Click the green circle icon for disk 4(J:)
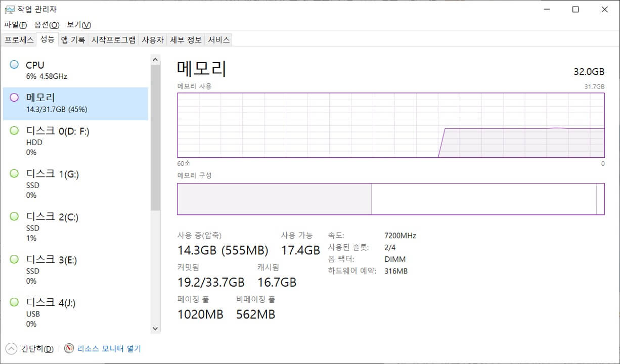This screenshot has width=620, height=364. point(14,302)
